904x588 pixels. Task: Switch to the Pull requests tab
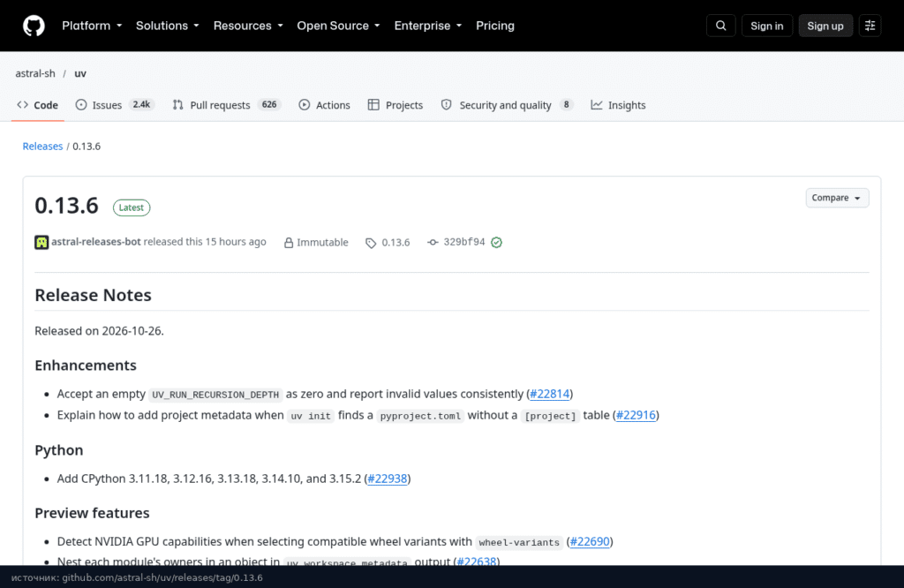click(226, 105)
